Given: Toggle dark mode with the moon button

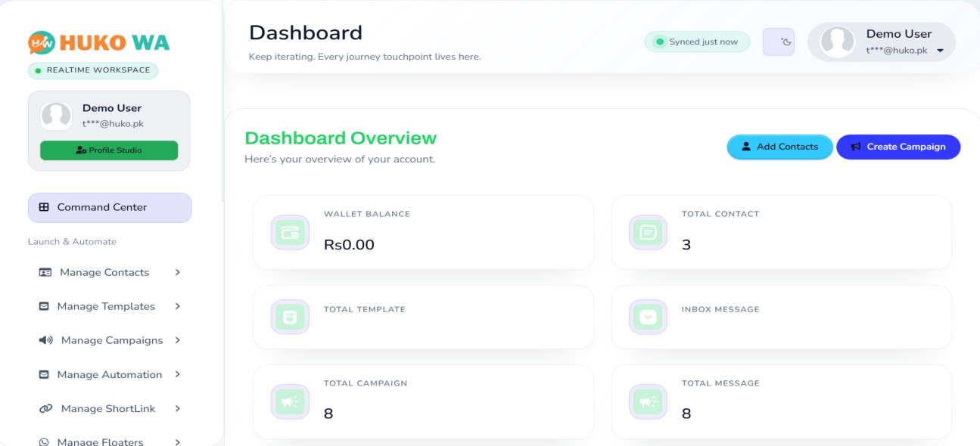Looking at the screenshot, I should point(779,42).
